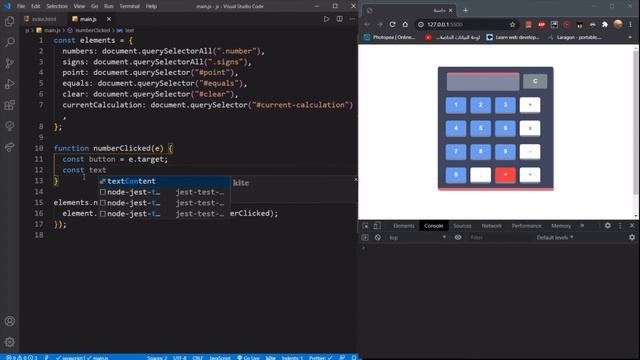Switch to the Performance tab in DevTools
640x360 pixels.
(527, 226)
